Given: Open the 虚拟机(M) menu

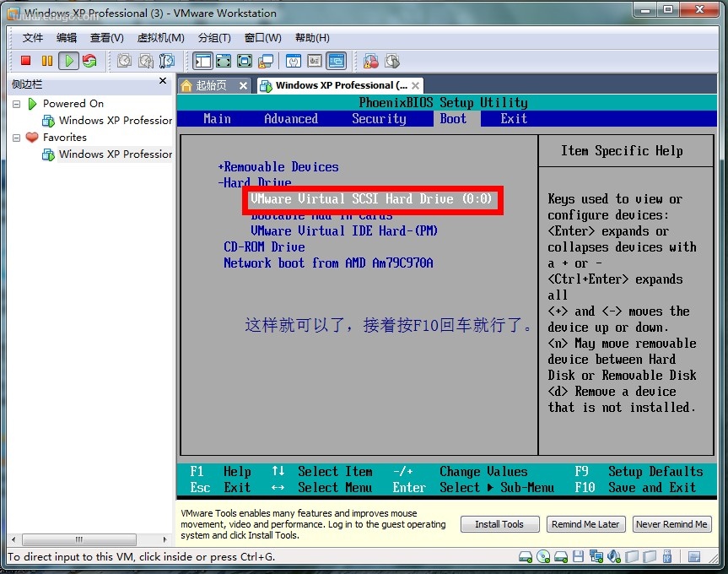Looking at the screenshot, I should tap(160, 38).
